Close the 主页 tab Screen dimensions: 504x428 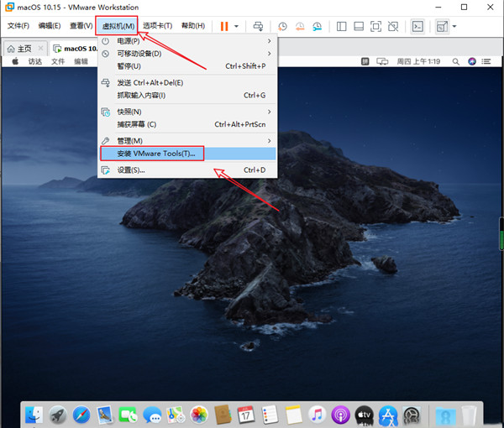click(40, 49)
